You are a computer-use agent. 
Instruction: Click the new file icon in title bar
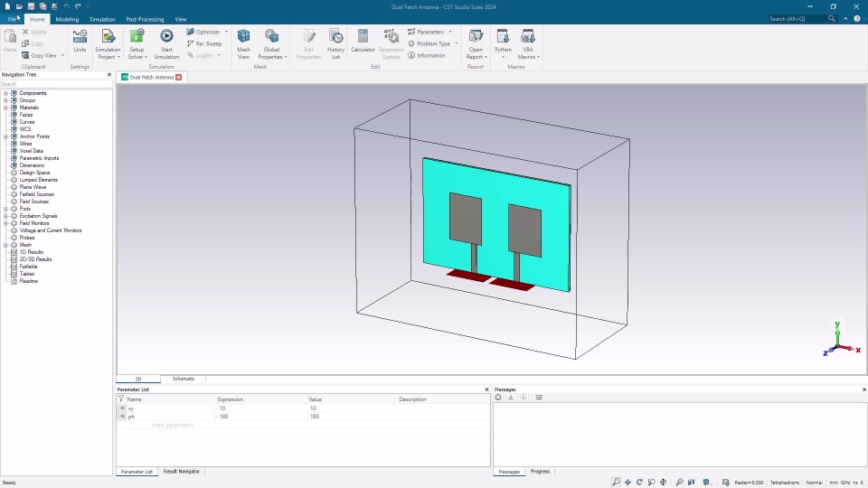point(7,6)
